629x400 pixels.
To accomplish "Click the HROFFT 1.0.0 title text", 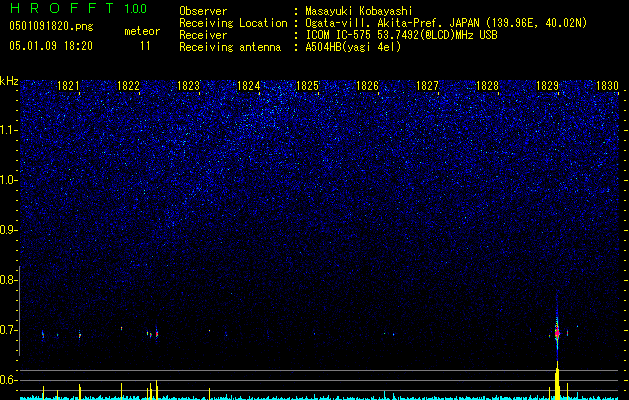I will pos(78,8).
